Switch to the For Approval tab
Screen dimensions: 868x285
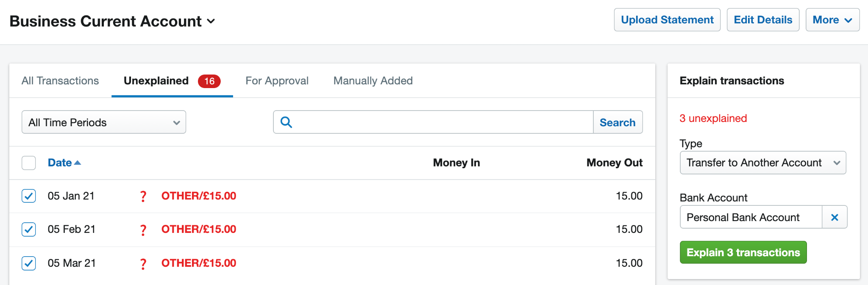[277, 81]
